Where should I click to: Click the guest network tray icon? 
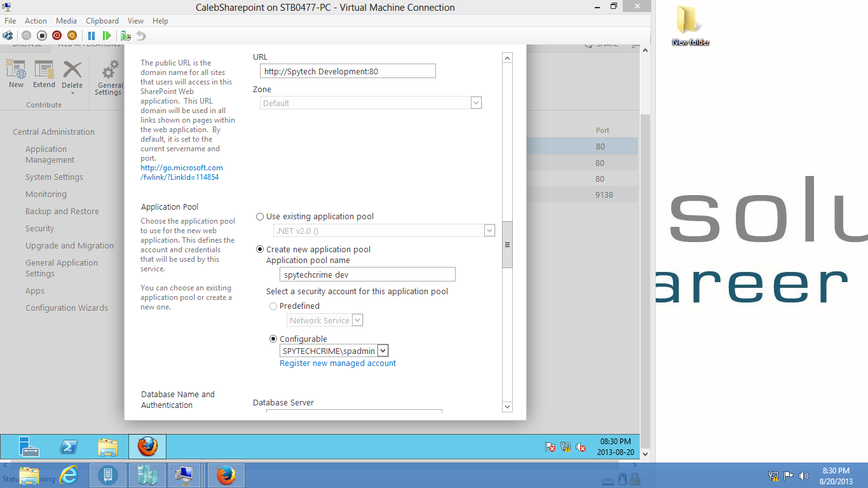565,447
